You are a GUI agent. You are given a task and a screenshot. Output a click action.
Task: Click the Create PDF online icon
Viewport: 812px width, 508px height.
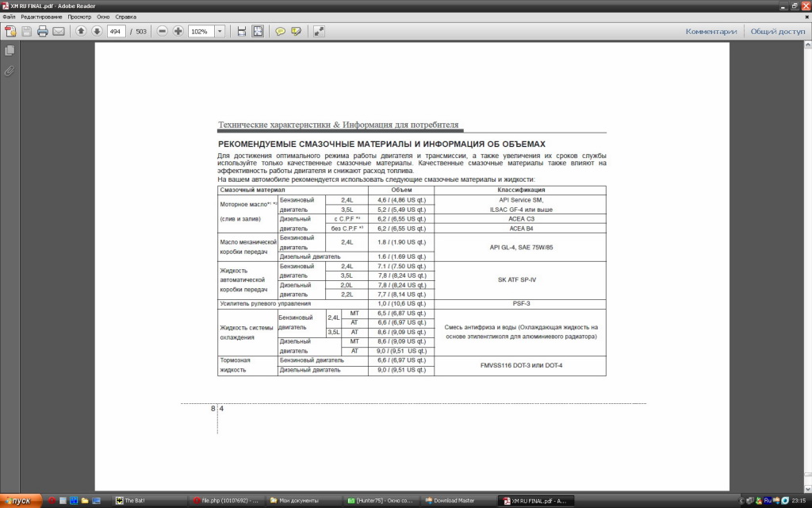click(10, 31)
